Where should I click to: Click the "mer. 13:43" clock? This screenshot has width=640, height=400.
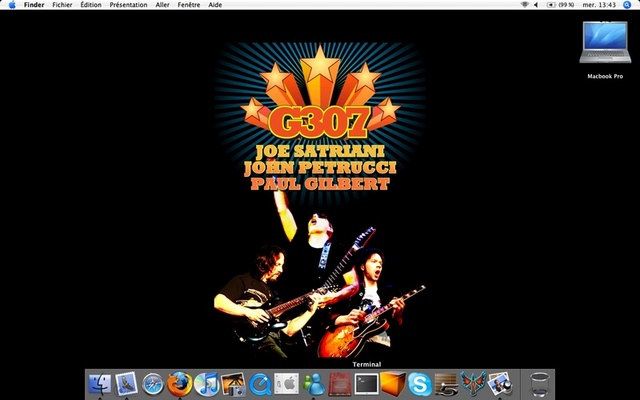599,5
